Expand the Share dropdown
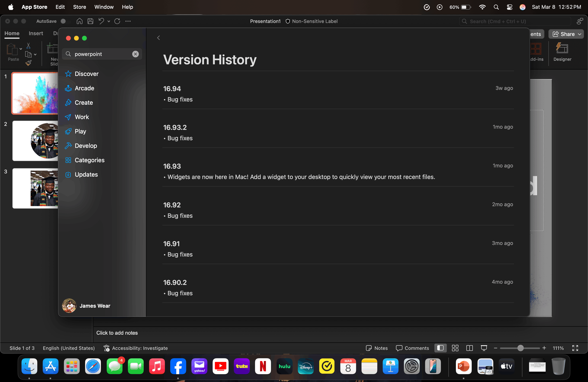Viewport: 588px width, 382px height. 580,34
